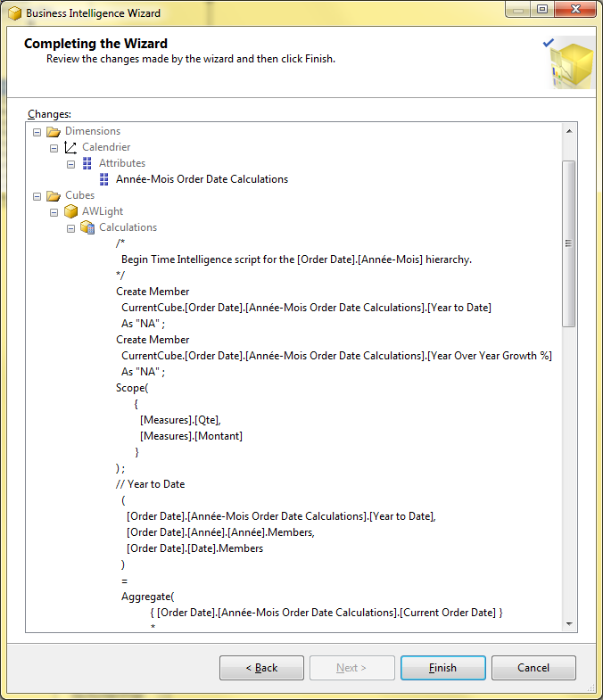The height and width of the screenshot is (700, 603).
Task: Click the Attributes grid icon
Action: click(87, 163)
